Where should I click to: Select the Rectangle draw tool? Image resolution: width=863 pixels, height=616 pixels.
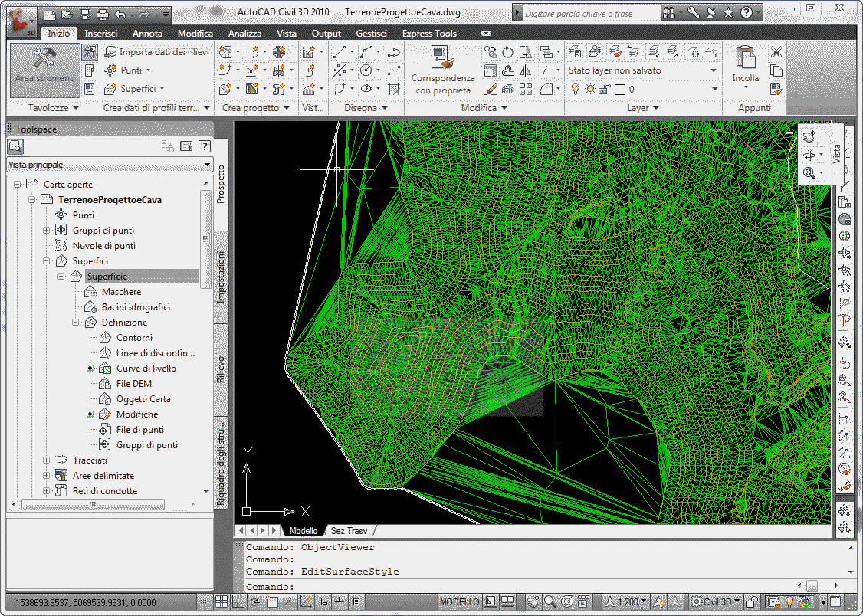tap(393, 70)
